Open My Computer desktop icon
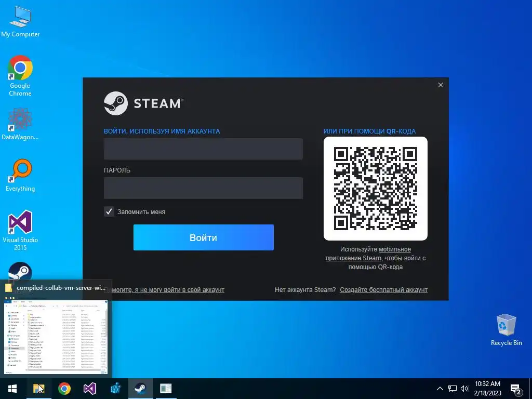Image resolution: width=532 pixels, height=399 pixels. [20, 21]
